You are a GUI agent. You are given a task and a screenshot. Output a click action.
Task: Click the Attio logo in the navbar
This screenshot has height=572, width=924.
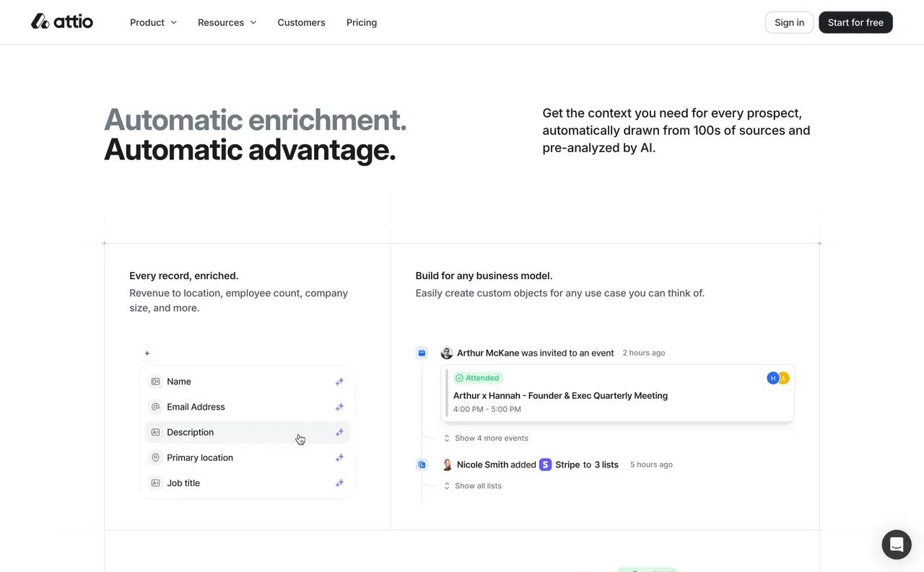coord(61,22)
